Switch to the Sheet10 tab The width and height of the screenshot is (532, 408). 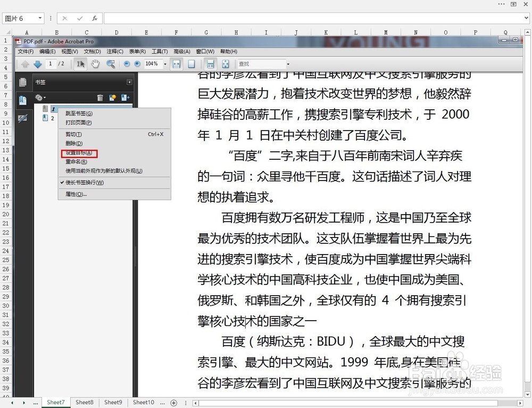[x=143, y=403]
